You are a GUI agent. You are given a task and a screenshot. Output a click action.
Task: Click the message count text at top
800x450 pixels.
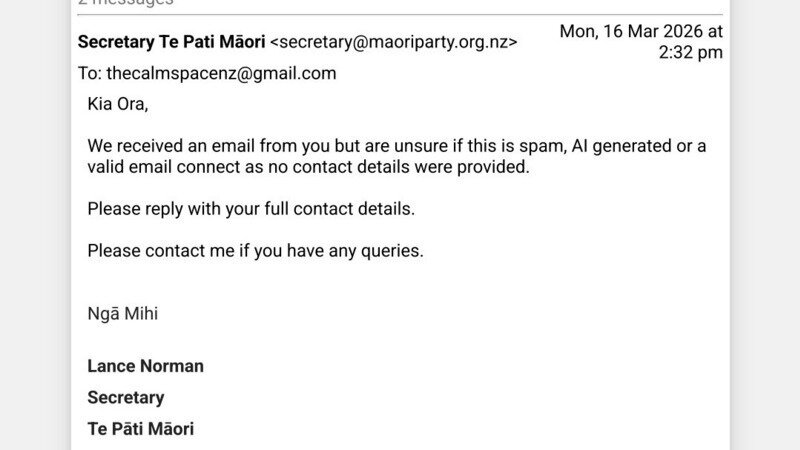125,2
